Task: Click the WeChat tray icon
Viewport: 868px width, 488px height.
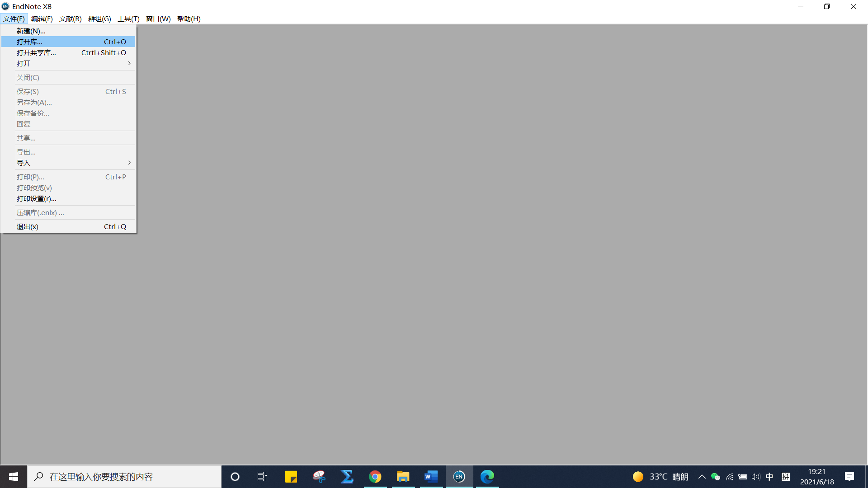Action: coord(715,477)
